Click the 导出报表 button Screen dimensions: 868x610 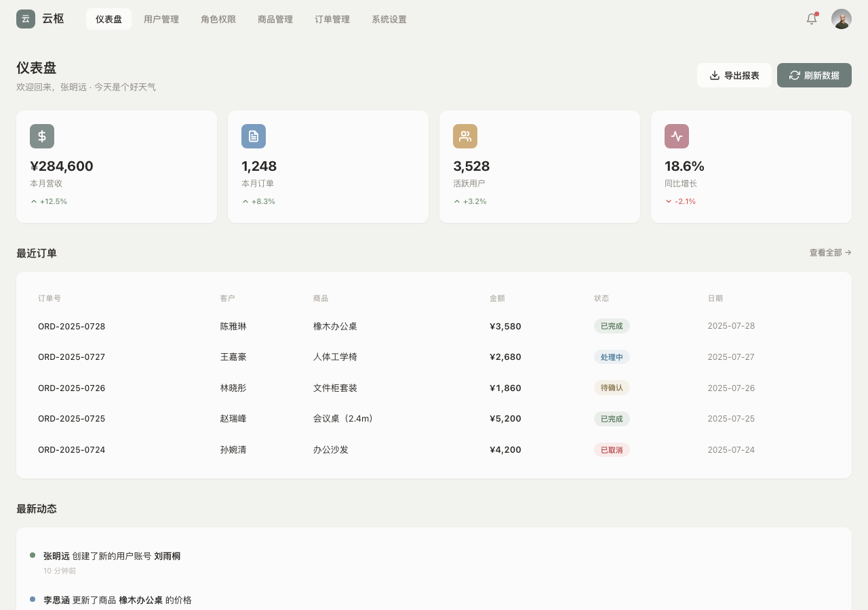(734, 75)
